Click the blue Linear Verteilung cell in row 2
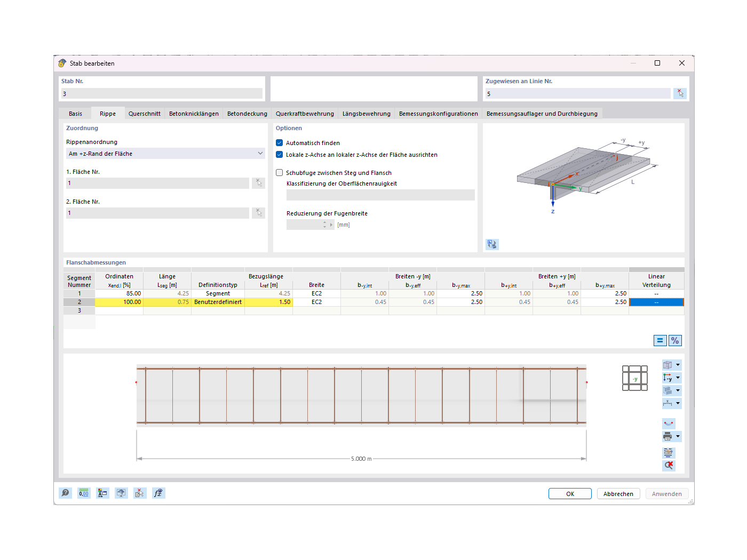This screenshot has height=560, width=747. tap(656, 302)
